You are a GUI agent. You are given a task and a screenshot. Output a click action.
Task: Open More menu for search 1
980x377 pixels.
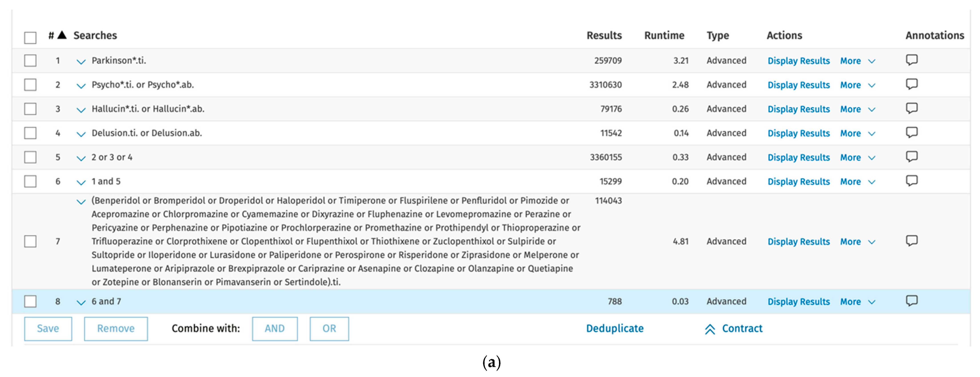858,61
